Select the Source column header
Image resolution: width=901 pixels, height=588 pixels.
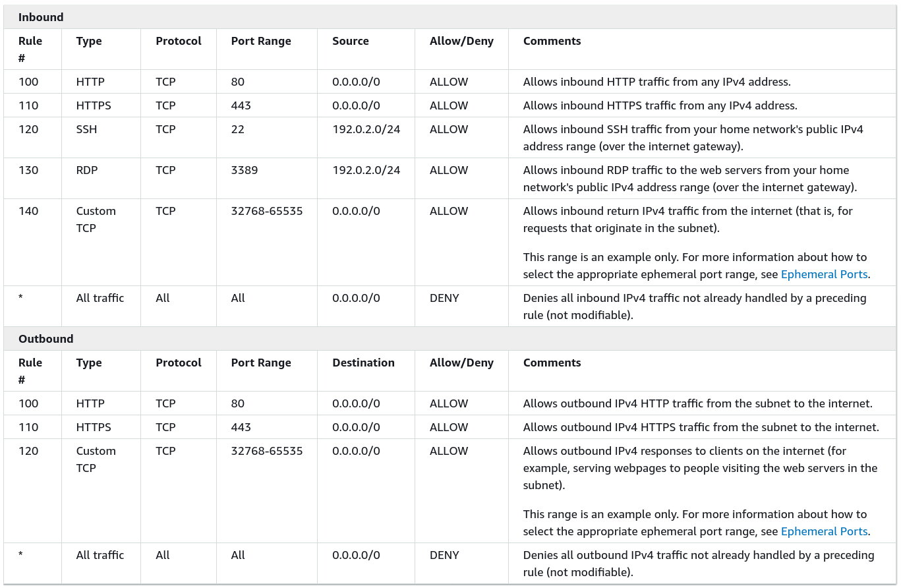[350, 41]
